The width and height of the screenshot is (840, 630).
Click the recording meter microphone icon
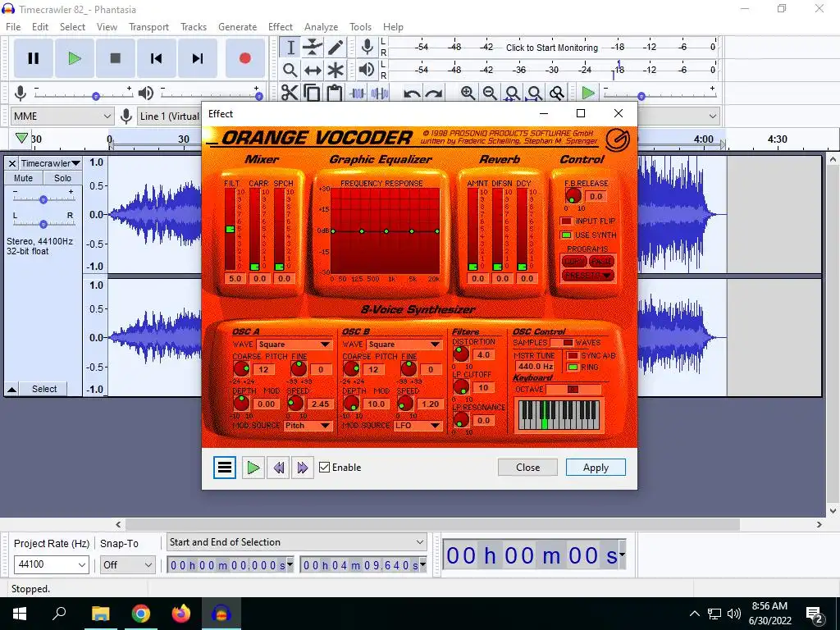[x=367, y=47]
